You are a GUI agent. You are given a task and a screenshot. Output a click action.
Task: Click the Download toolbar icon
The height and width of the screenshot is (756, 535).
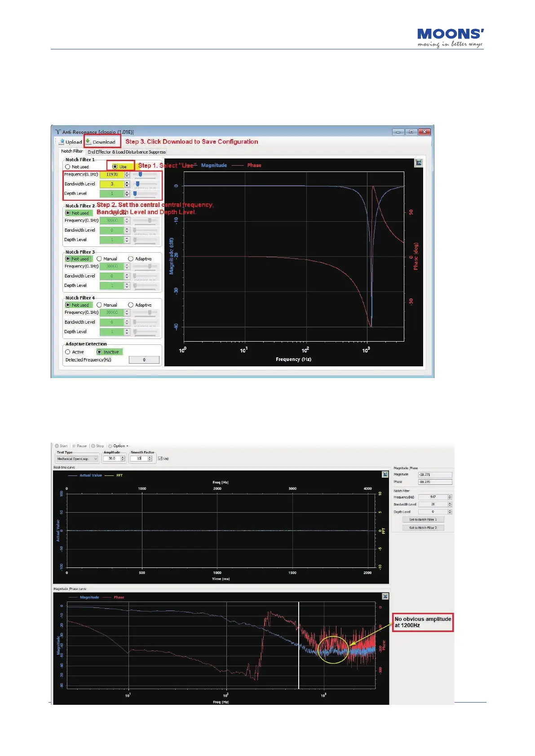pos(88,141)
